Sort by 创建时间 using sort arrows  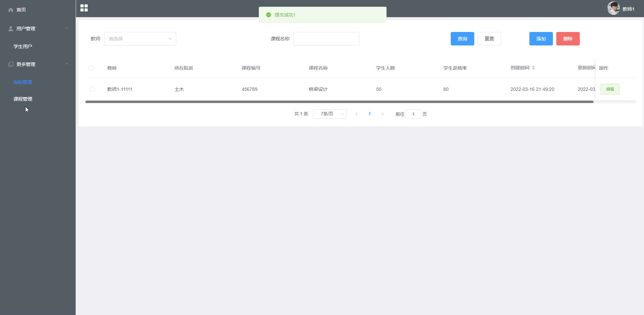pos(533,68)
